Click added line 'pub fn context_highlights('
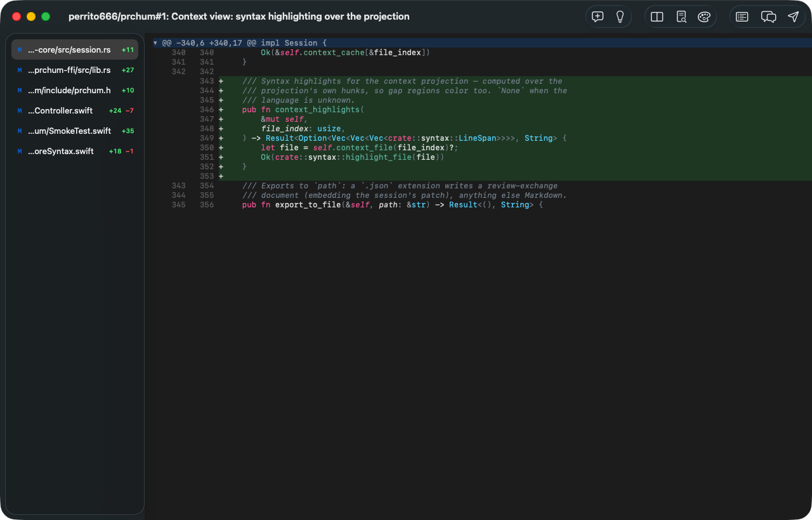 [x=303, y=110]
